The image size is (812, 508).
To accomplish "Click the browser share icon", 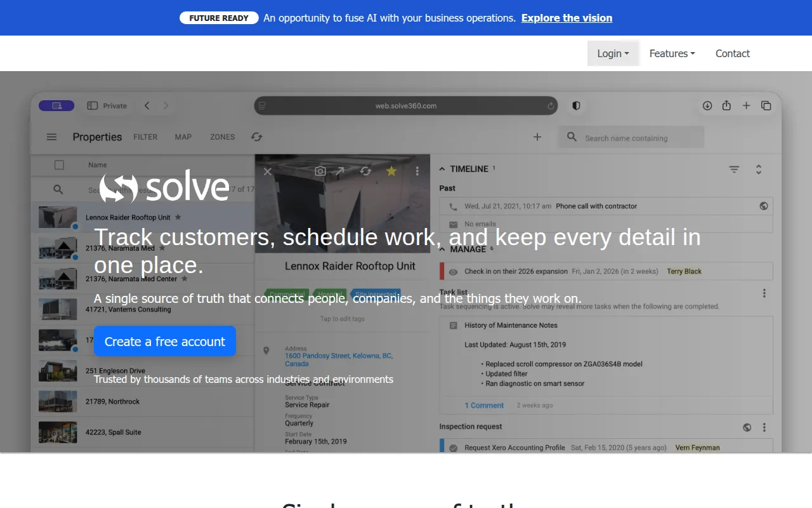I will [x=726, y=105].
